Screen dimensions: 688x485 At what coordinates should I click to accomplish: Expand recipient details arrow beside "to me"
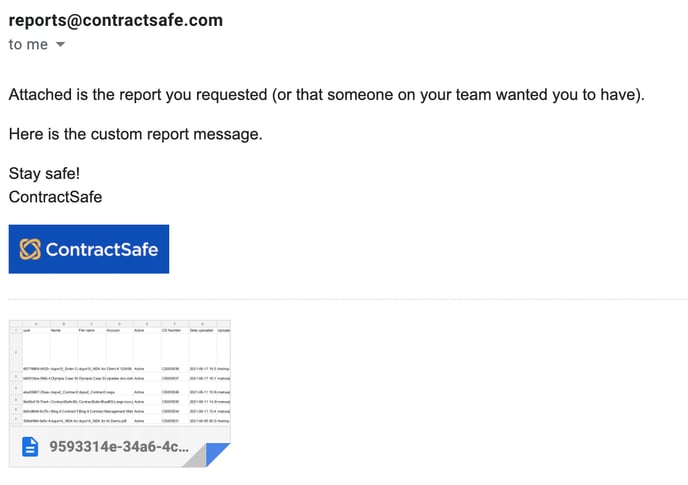click(x=61, y=44)
